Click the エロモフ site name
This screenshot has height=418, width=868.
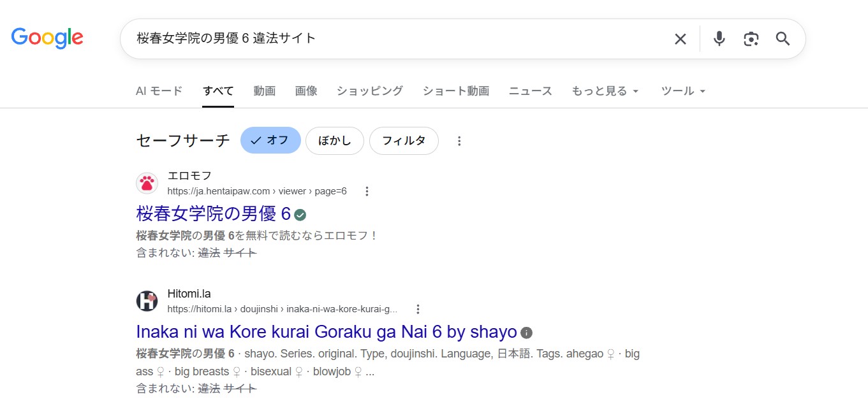189,175
